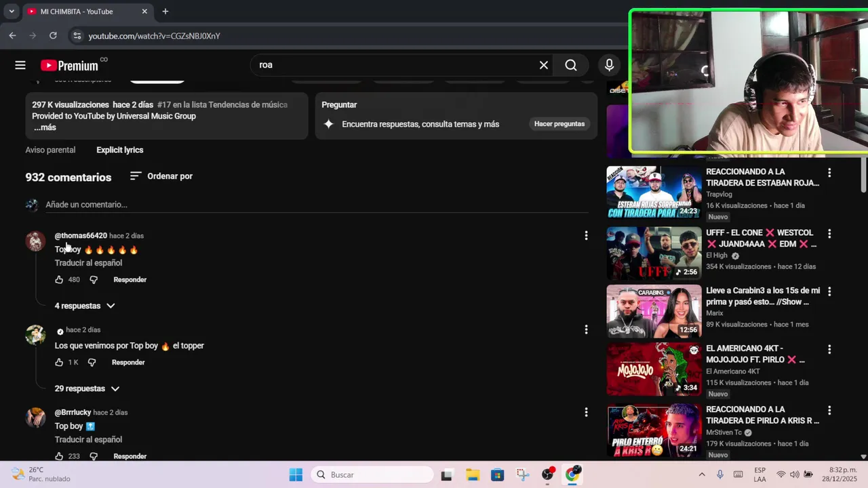Open Windows Start menu
The image size is (868, 488).
pos(296,474)
